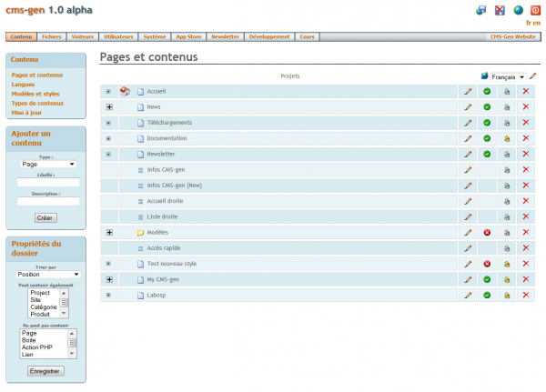The height and width of the screenshot is (392, 546).
Task: Click the globe icon in top header
Action: 518,10
